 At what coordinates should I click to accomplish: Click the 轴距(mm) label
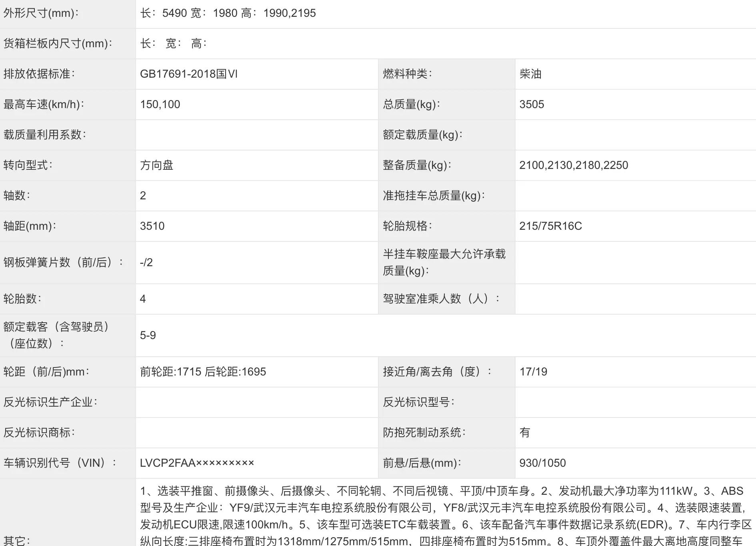click(x=30, y=226)
